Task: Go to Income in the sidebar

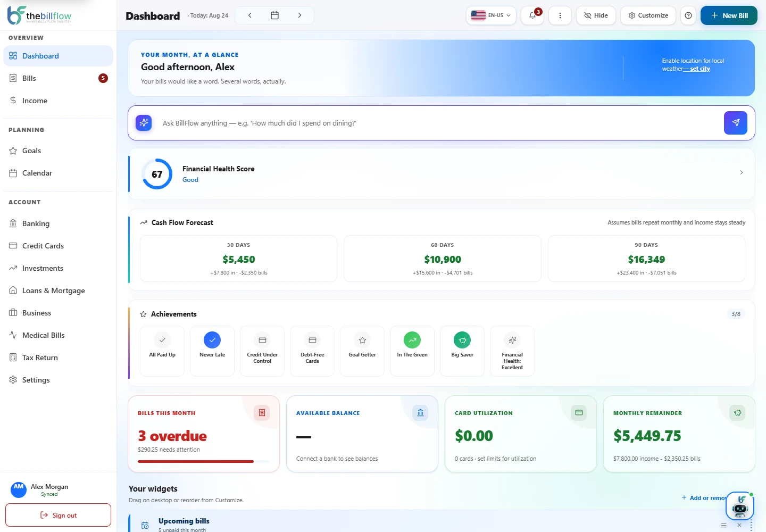Action: [x=58, y=101]
